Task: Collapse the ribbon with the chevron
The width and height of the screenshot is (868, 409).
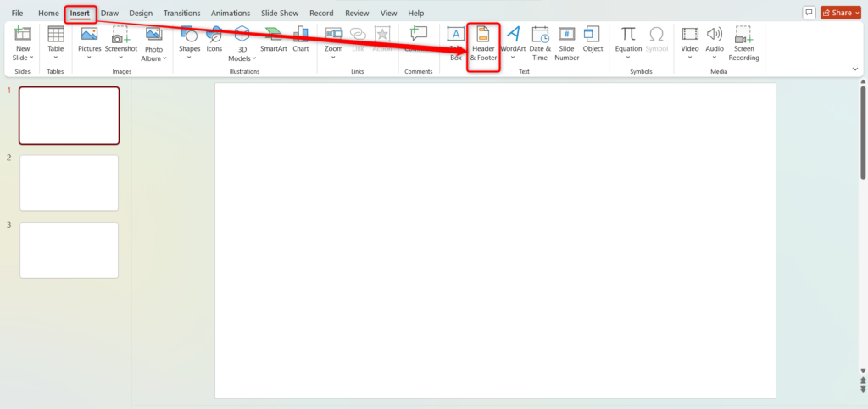Action: (x=854, y=68)
